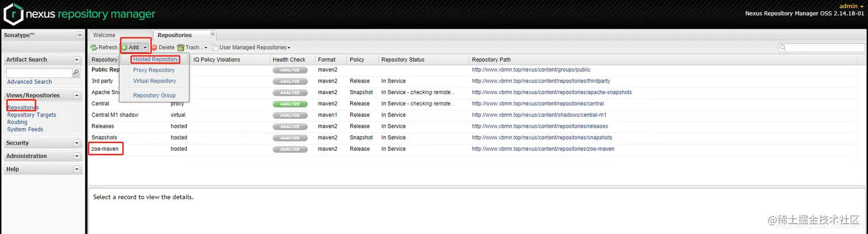Screen dimensions: 868x234
Task: Close the Repositories tab
Action: tap(213, 34)
